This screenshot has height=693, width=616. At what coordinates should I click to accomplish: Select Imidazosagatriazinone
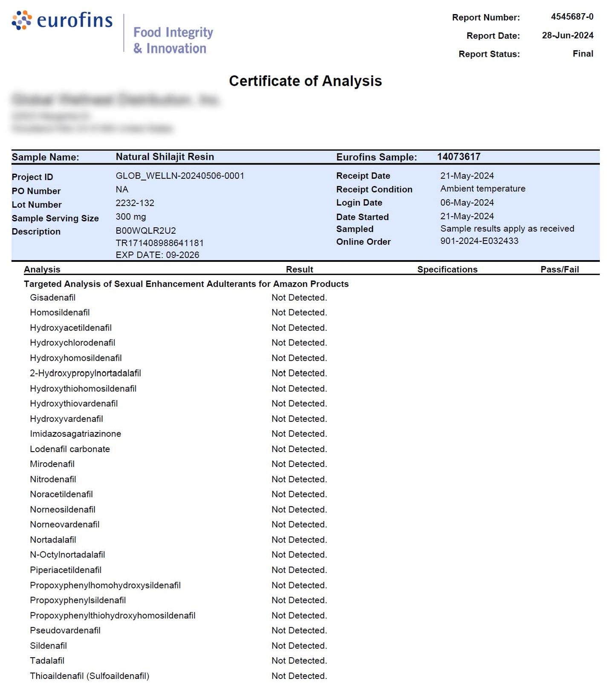75,434
